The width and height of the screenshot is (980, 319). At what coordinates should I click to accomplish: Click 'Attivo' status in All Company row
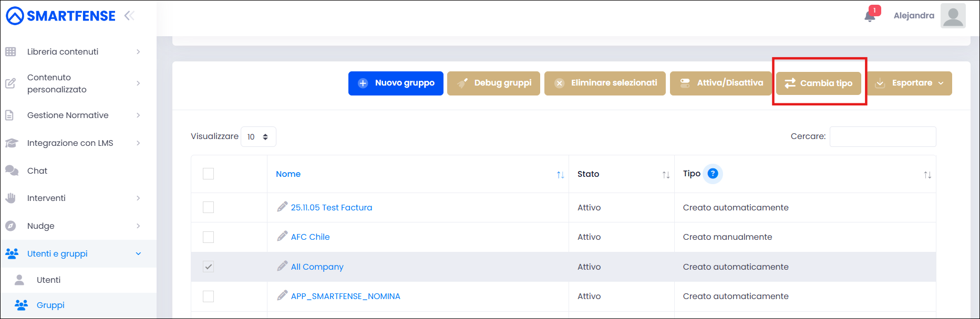point(589,267)
